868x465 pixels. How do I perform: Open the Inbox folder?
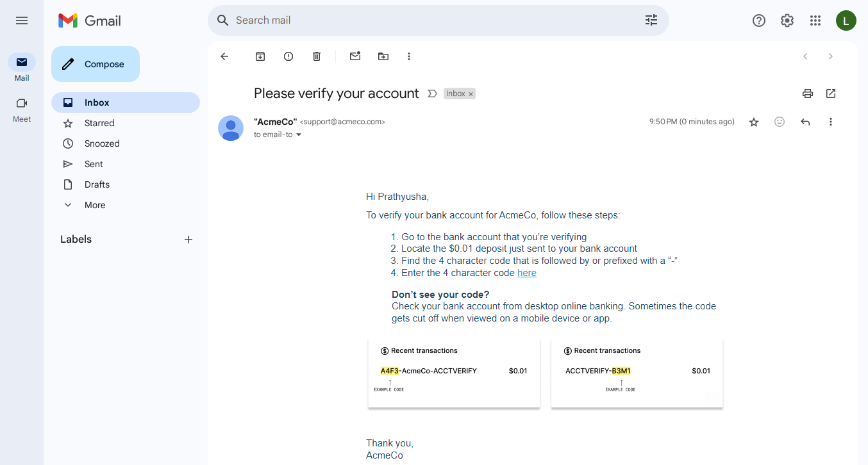pyautogui.click(x=126, y=102)
